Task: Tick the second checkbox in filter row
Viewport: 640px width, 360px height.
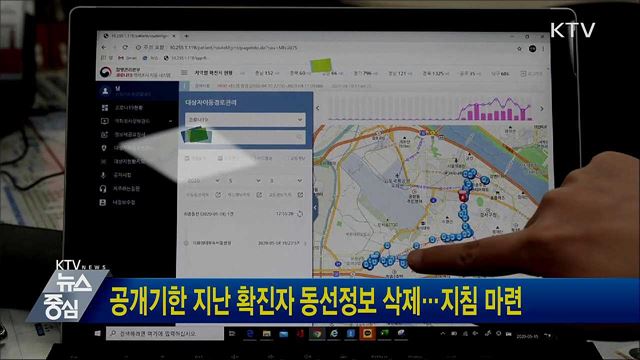Action: pos(220,158)
